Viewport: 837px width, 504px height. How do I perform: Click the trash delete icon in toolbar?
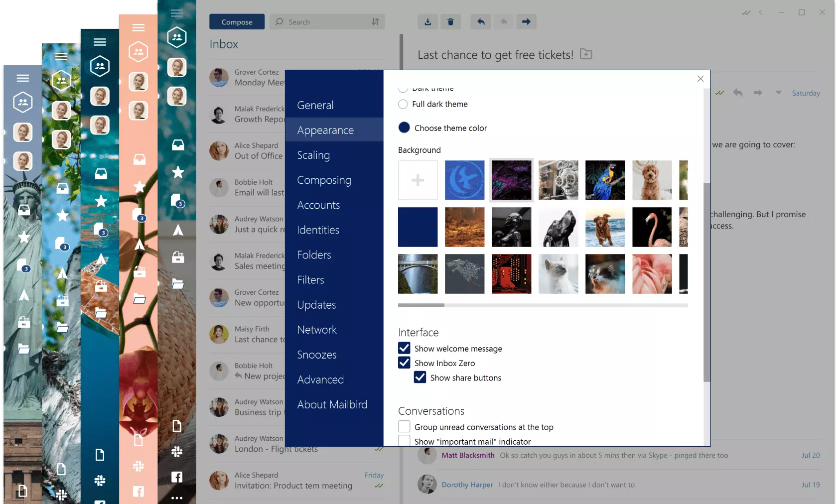click(x=450, y=21)
